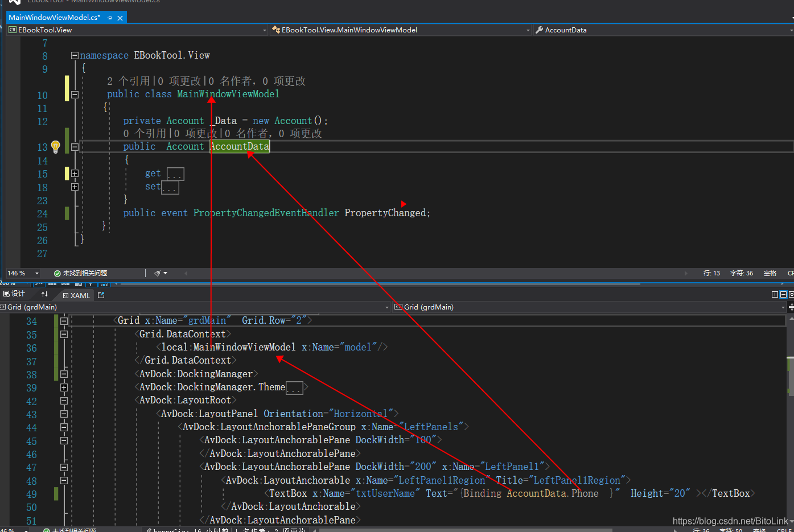Open the left Grid (grdMain) dropdown
This screenshot has height=532, width=794.
coord(387,307)
